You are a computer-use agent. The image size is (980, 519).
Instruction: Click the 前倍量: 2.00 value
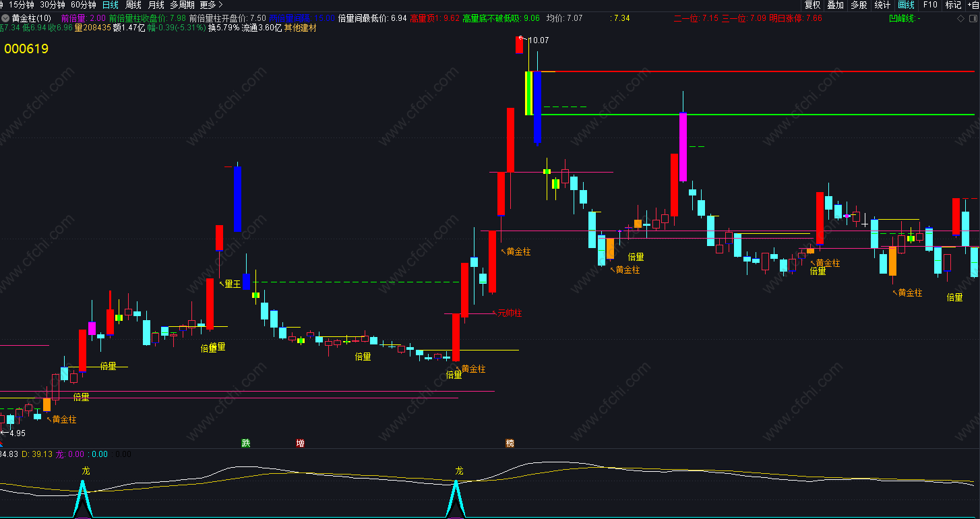(x=83, y=18)
